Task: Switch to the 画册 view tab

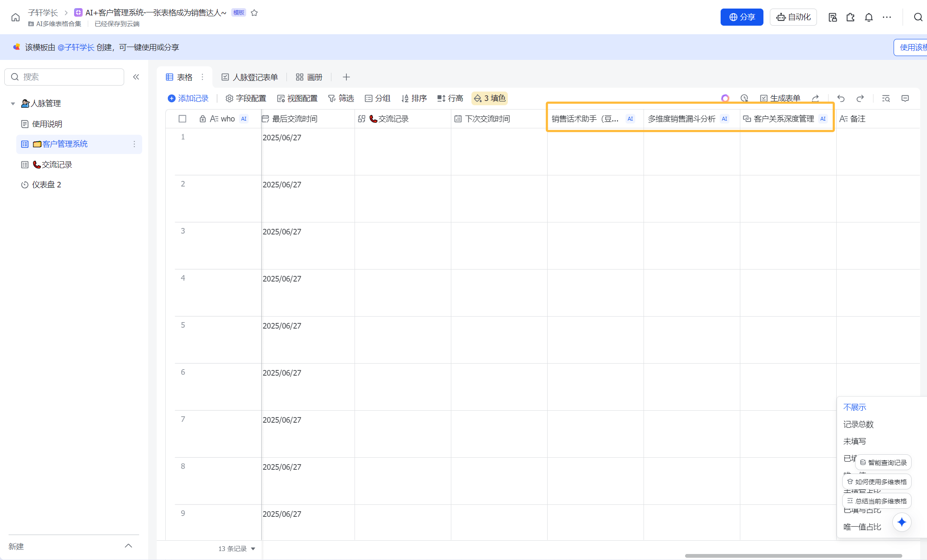Action: tap(309, 77)
